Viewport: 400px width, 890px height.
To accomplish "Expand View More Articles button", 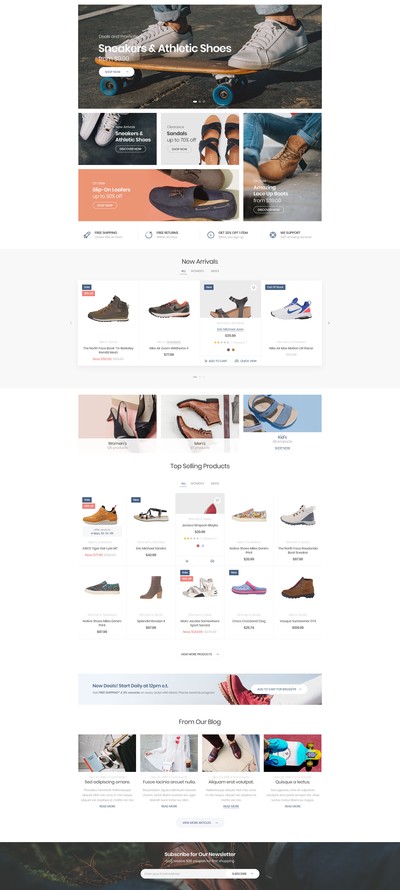I will pyautogui.click(x=200, y=822).
